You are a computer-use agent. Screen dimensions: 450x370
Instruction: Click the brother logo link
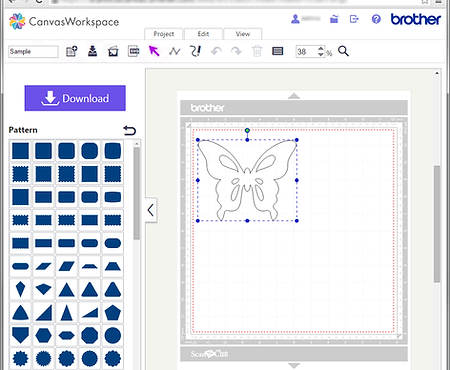tap(416, 19)
